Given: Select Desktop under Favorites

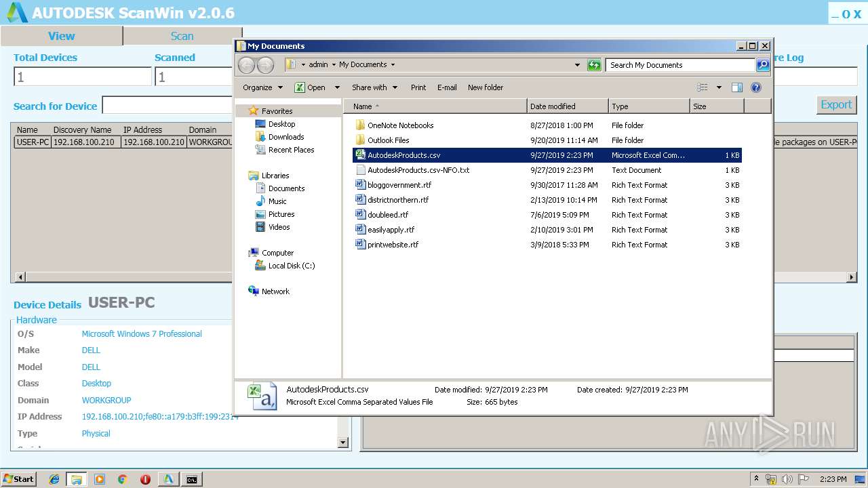Looking at the screenshot, I should click(281, 124).
